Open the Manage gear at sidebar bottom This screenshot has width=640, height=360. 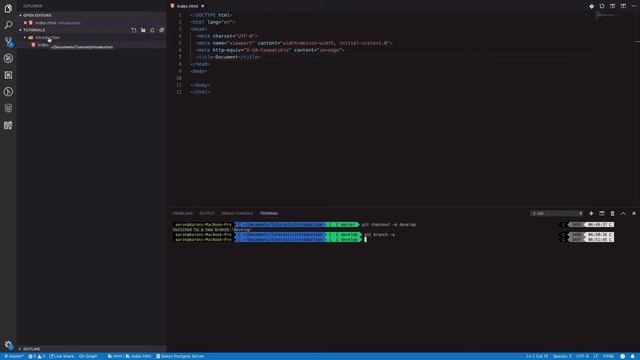pyautogui.click(x=8, y=345)
